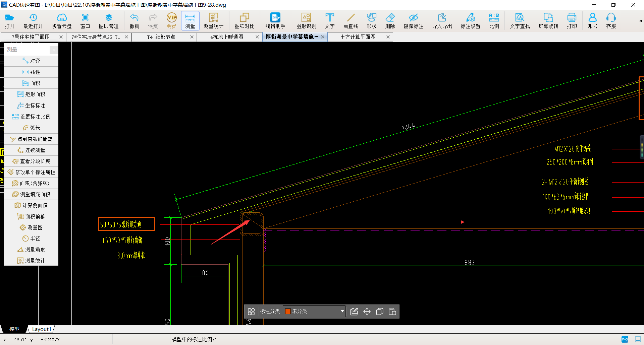Close the T4-细部节点 tab
This screenshot has height=345, width=644.
tap(192, 37)
